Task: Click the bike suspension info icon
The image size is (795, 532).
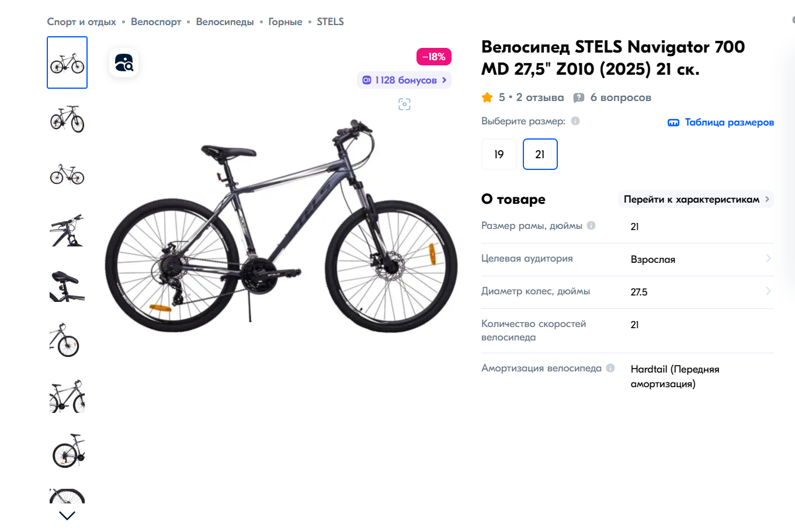Action: click(x=610, y=368)
